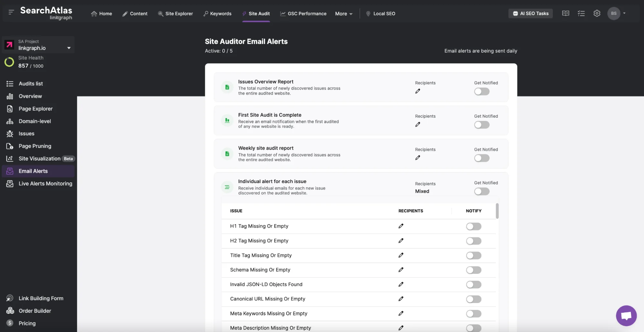This screenshot has width=644, height=332.
Task: Select the Site Audit tab
Action: [256, 14]
